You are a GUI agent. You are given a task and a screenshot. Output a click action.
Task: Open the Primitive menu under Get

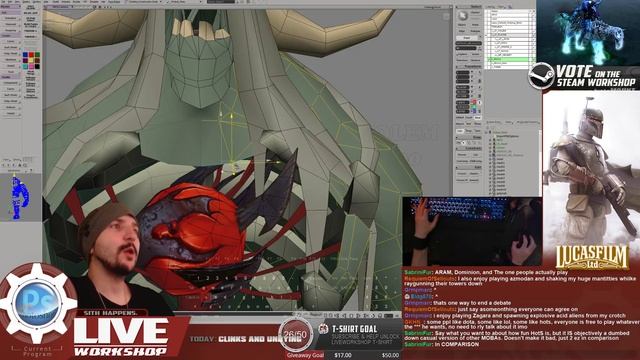click(x=11, y=18)
